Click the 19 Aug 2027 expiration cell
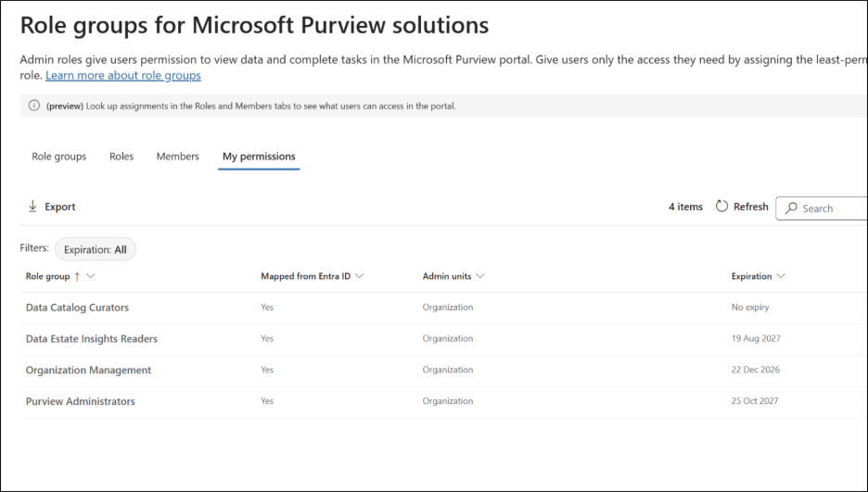The width and height of the screenshot is (868, 492). coord(756,338)
